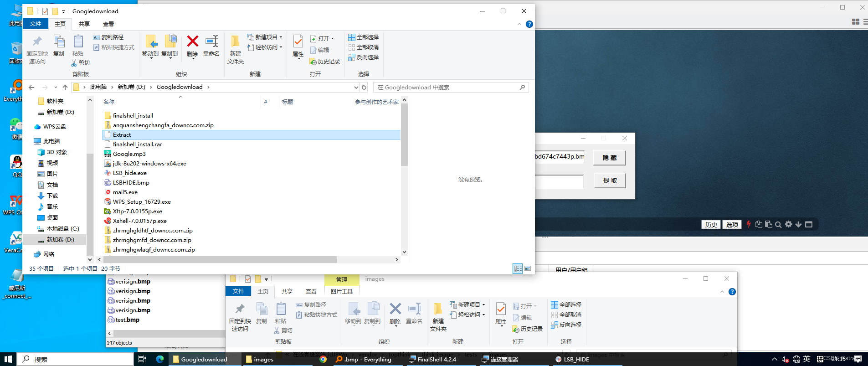This screenshot has width=868, height=366.
Task: Click 剪切 (Cut) in Googledownload ribbon
Action: [x=81, y=63]
